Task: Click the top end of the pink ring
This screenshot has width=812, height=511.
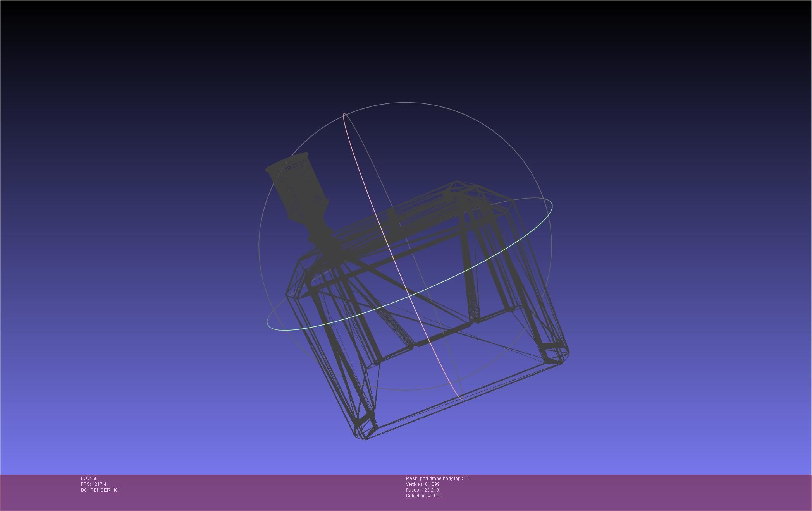Action: tap(344, 115)
